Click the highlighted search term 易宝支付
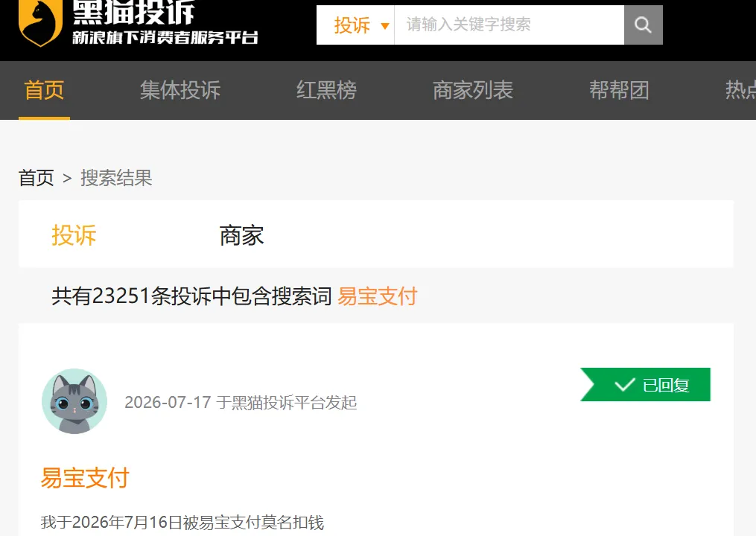The image size is (756, 536). click(377, 296)
